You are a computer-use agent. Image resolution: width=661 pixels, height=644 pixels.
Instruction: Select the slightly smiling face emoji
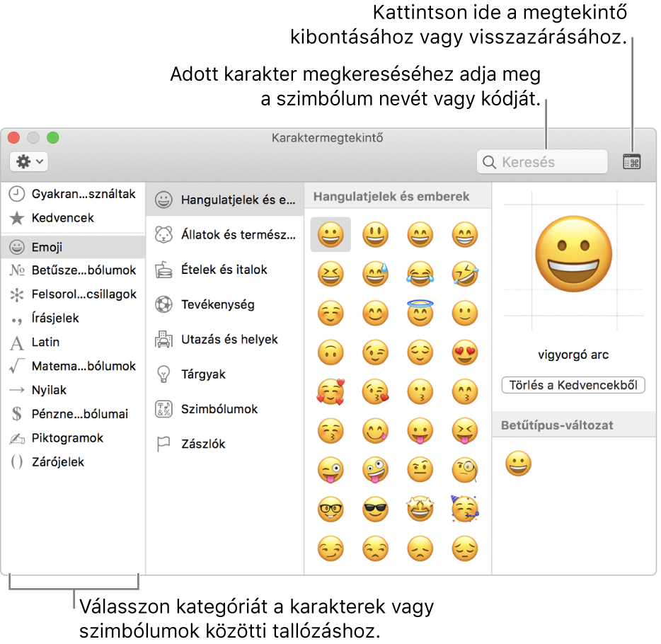[465, 313]
